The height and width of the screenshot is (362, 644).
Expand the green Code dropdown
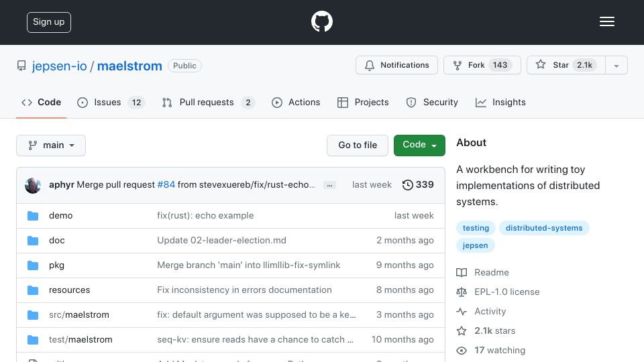[x=419, y=145]
